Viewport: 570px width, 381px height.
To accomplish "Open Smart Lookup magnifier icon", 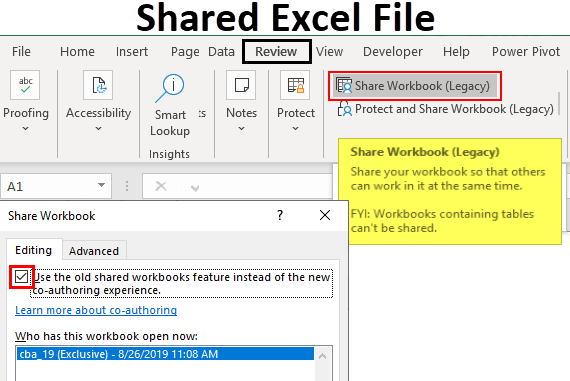I will (x=170, y=88).
